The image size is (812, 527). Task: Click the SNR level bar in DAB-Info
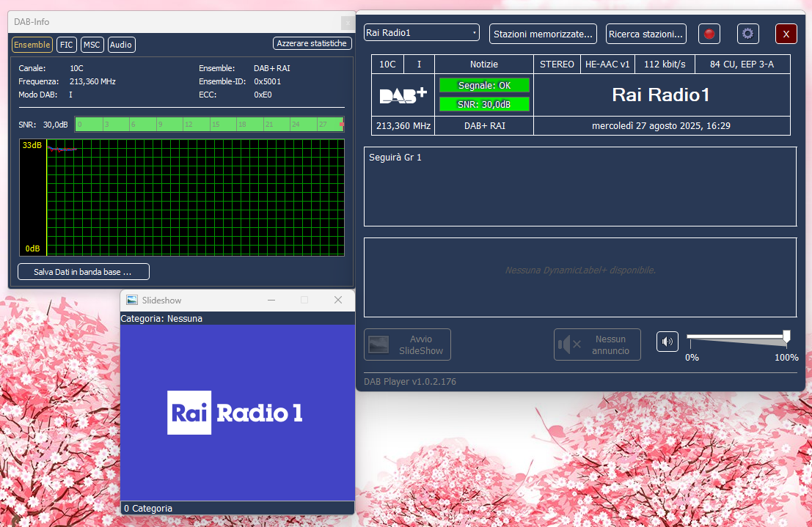[209, 125]
